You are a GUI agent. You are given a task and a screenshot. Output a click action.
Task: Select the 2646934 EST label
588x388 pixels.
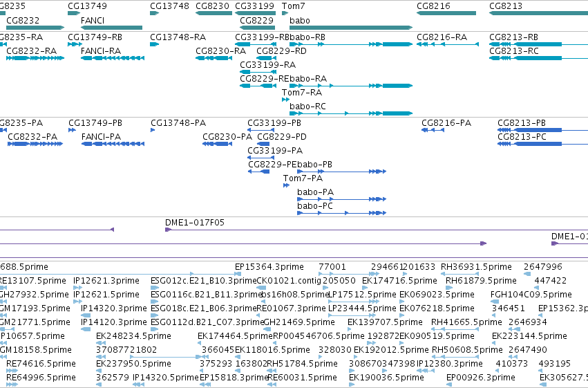tap(528, 322)
